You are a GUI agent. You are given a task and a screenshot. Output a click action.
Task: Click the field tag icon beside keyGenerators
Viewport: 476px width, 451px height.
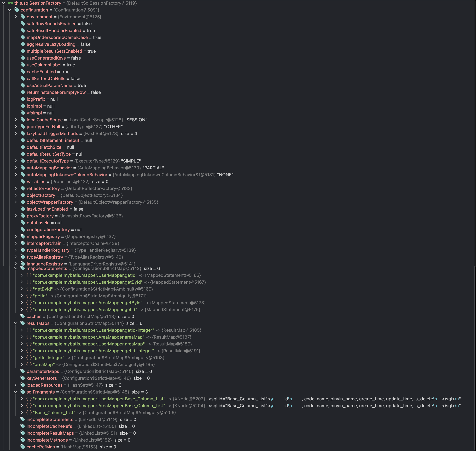point(23,378)
